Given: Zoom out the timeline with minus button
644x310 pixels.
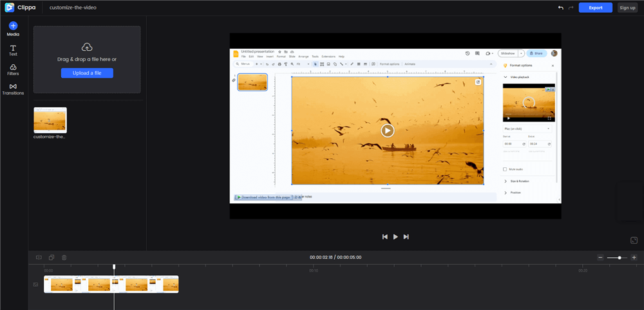Looking at the screenshot, I should [600, 257].
